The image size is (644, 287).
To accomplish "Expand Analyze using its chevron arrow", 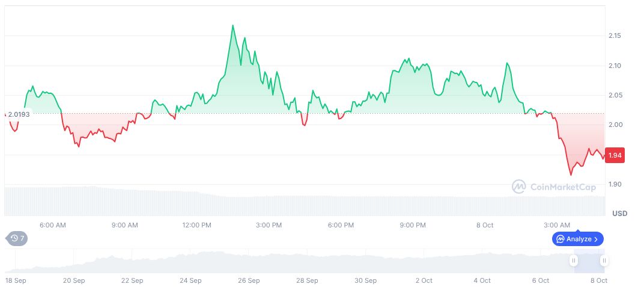I will tap(596, 239).
